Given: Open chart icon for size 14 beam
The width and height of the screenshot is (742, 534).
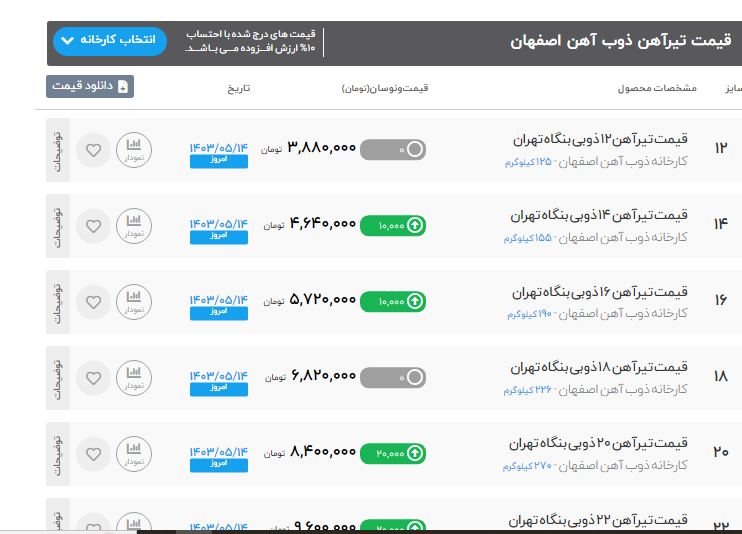Looking at the screenshot, I should click(x=134, y=226).
